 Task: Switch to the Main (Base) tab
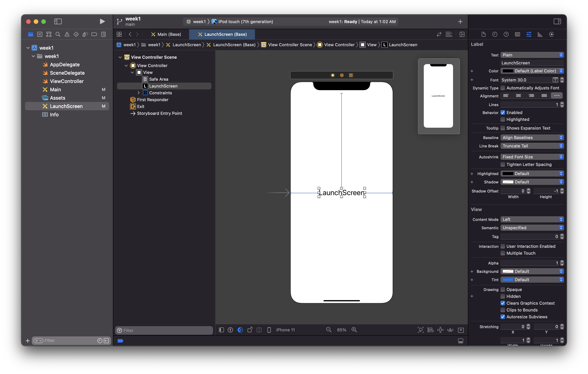tap(166, 34)
